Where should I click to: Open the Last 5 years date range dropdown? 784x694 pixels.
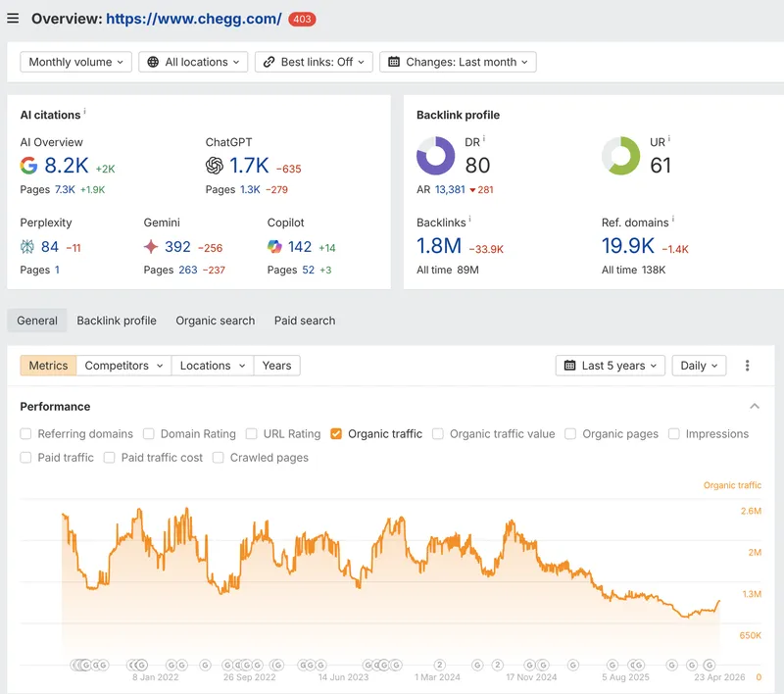click(x=610, y=366)
